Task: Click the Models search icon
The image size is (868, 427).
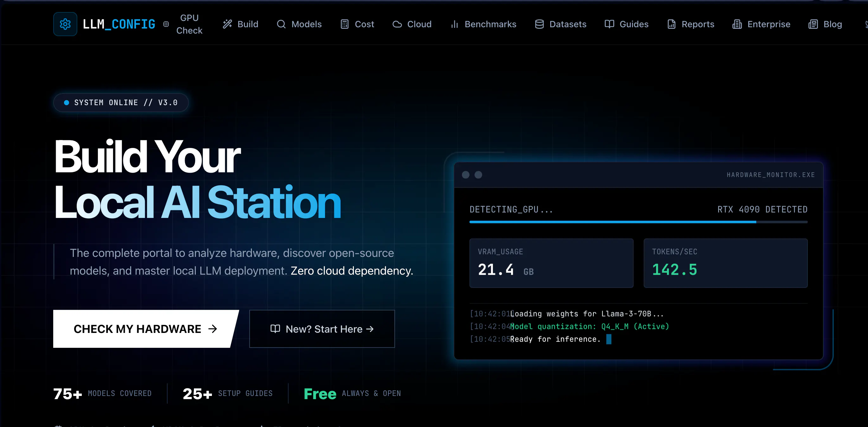Action: pyautogui.click(x=281, y=24)
